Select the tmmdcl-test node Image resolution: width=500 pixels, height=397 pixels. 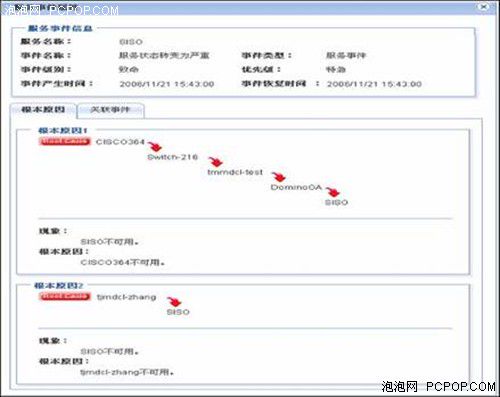coord(235,172)
